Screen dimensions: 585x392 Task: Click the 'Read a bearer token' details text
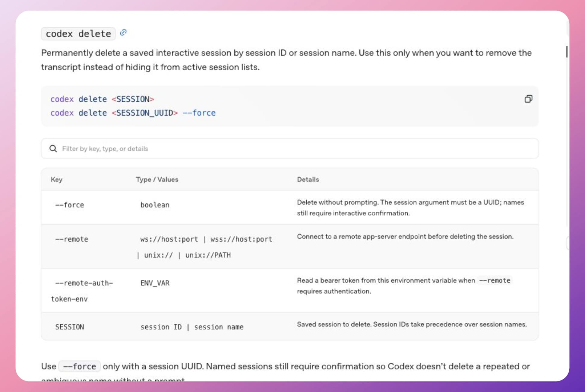[404, 286]
